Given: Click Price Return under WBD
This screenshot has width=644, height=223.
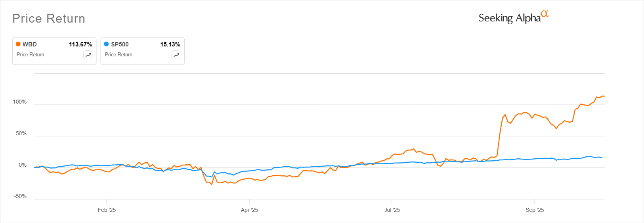Looking at the screenshot, I should pos(31,55).
